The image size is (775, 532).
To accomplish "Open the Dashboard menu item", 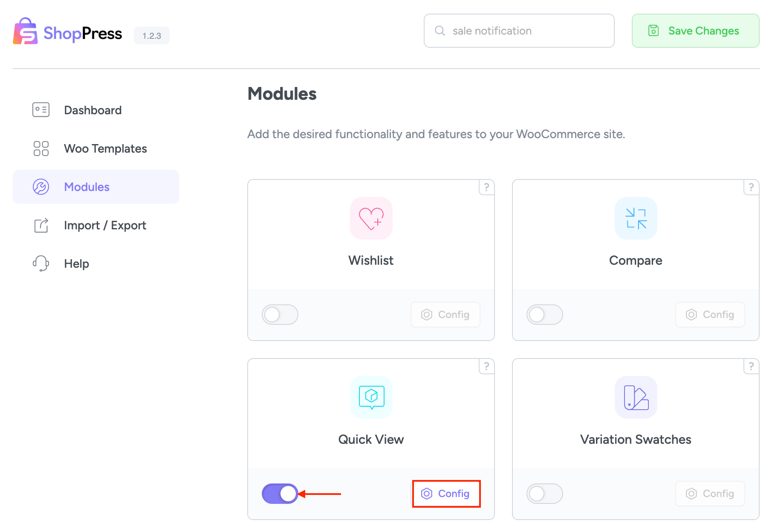I will click(x=93, y=110).
